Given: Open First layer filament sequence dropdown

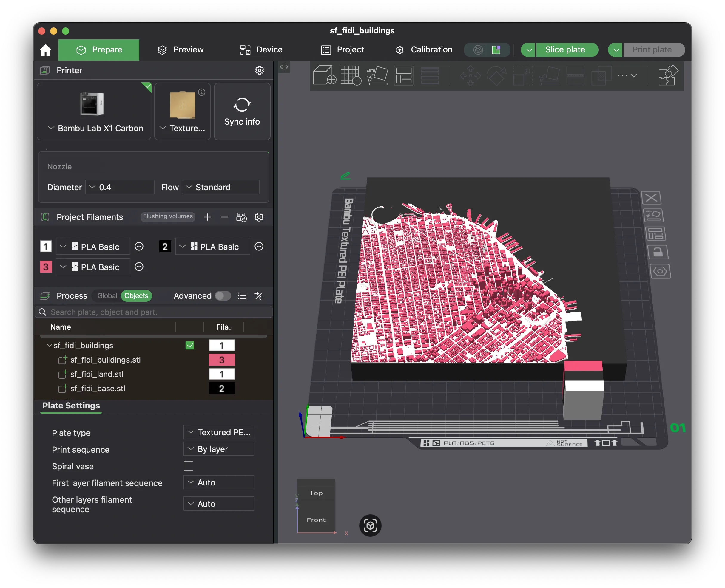Looking at the screenshot, I should 219,482.
